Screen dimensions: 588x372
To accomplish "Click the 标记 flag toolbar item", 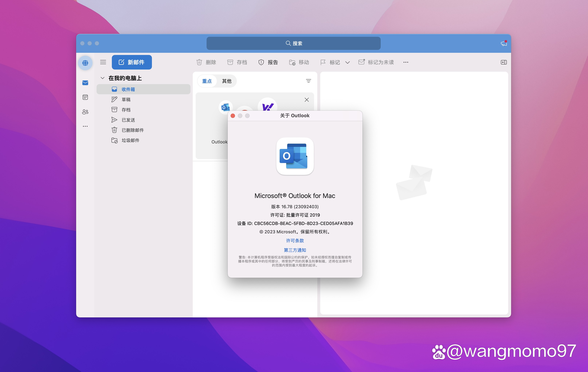I will tap(330, 62).
